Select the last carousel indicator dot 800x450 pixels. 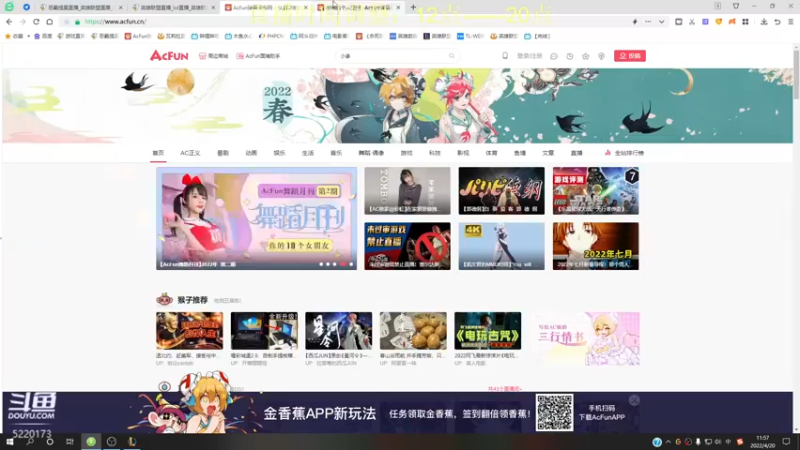[x=351, y=264]
